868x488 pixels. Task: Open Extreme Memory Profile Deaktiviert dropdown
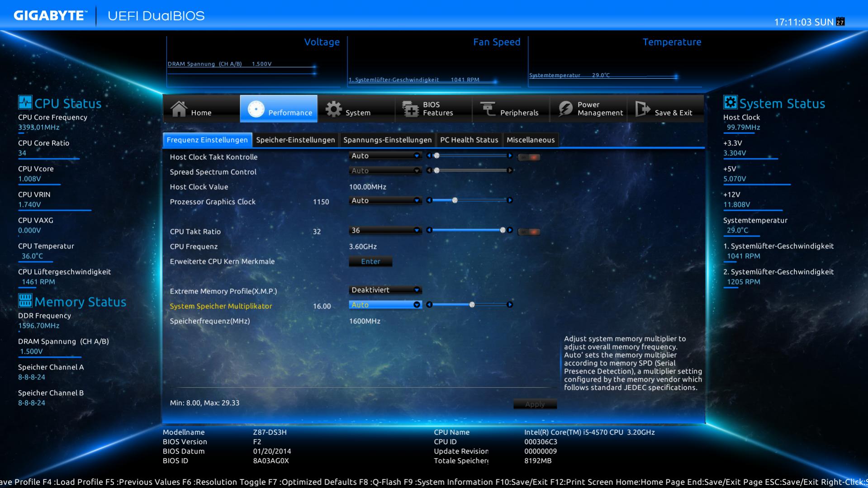pos(385,290)
